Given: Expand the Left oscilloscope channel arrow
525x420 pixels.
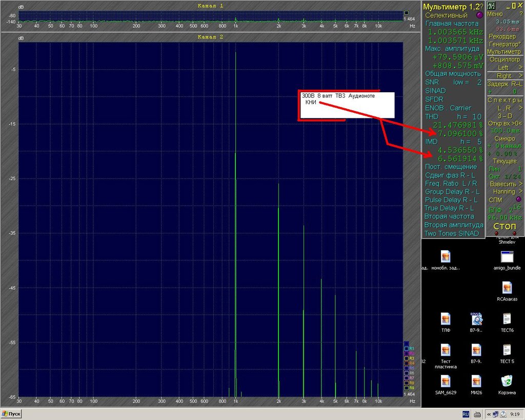Looking at the screenshot, I should (x=521, y=67).
